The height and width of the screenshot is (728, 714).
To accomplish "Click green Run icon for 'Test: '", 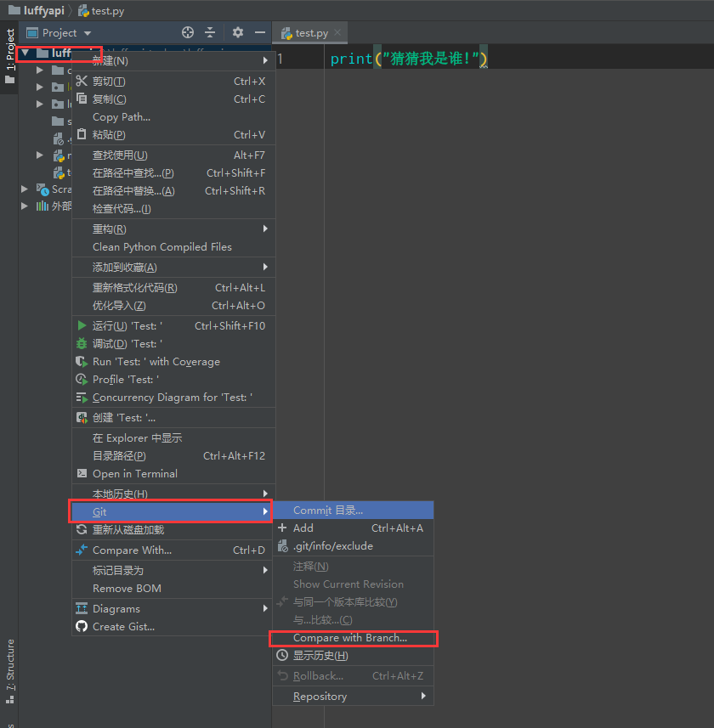I will [82, 325].
